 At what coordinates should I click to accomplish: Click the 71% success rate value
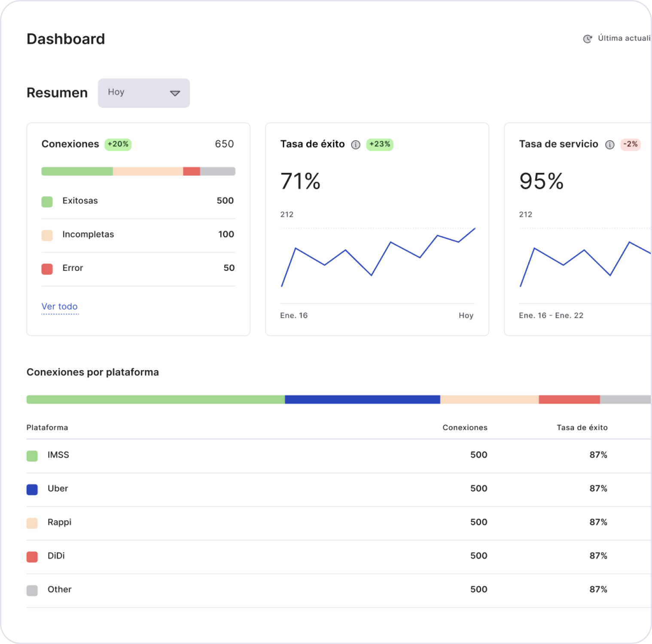[x=301, y=181]
